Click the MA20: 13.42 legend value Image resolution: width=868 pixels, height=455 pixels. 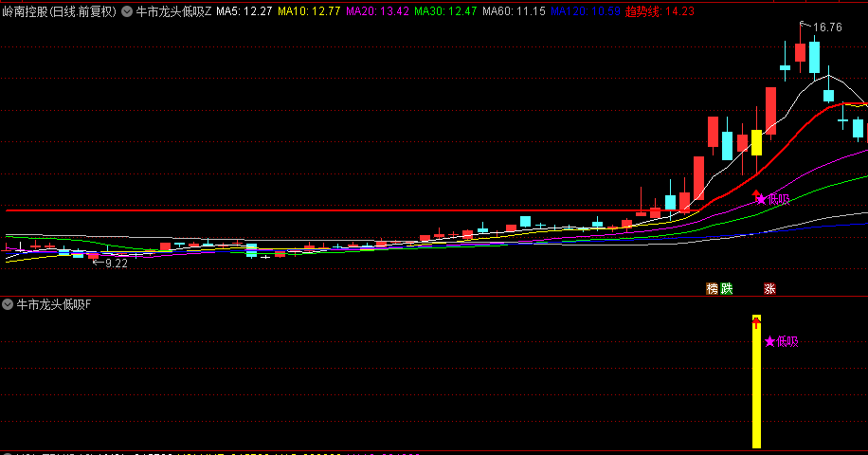coord(377,11)
